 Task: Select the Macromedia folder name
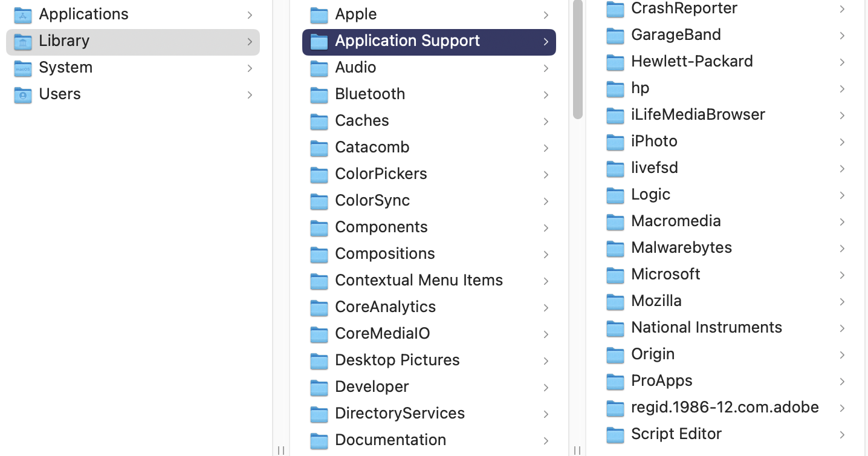point(676,221)
